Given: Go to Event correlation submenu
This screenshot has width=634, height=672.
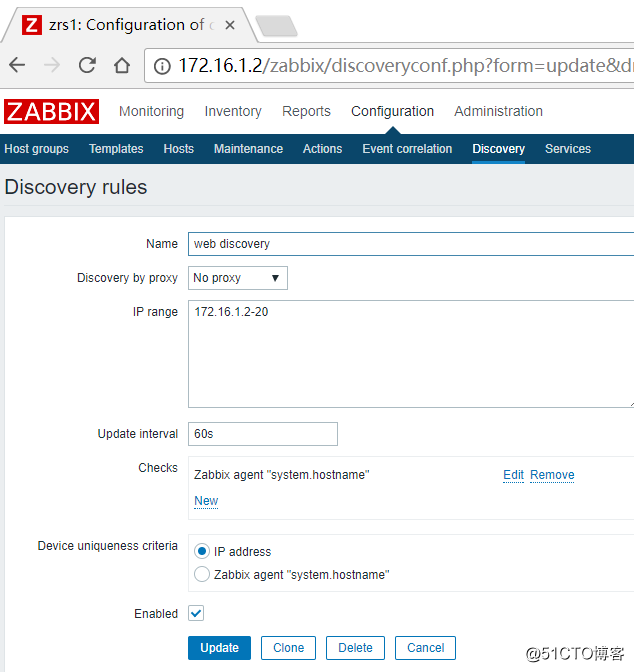Looking at the screenshot, I should 407,149.
